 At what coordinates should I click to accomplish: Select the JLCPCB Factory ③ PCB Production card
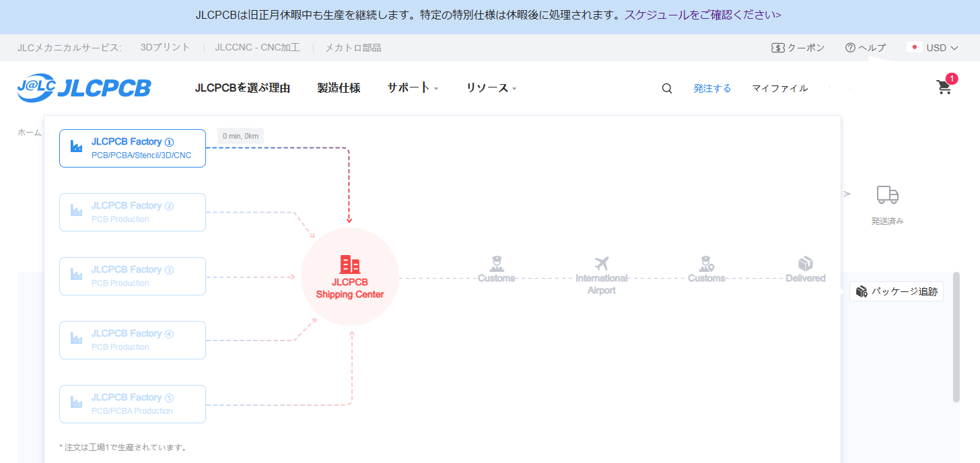click(x=133, y=276)
